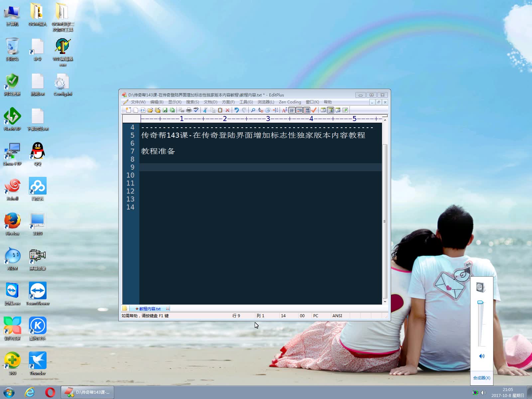Image resolution: width=532 pixels, height=399 pixels.
Task: Click the Firefox desktop shortcut
Action: (x=12, y=224)
